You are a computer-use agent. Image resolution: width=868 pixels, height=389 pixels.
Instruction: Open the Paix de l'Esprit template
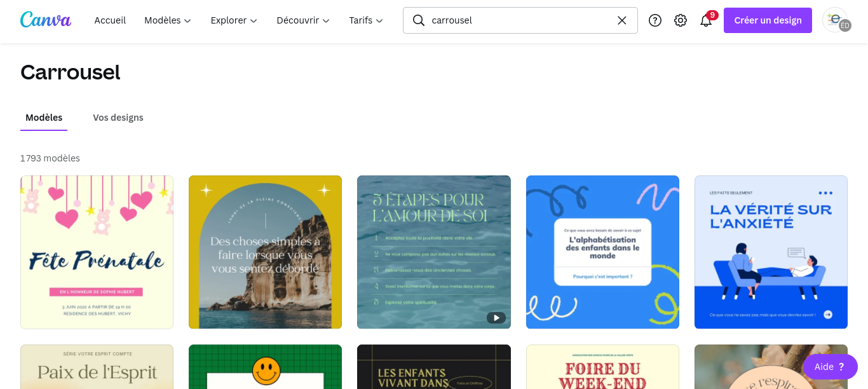point(97,367)
